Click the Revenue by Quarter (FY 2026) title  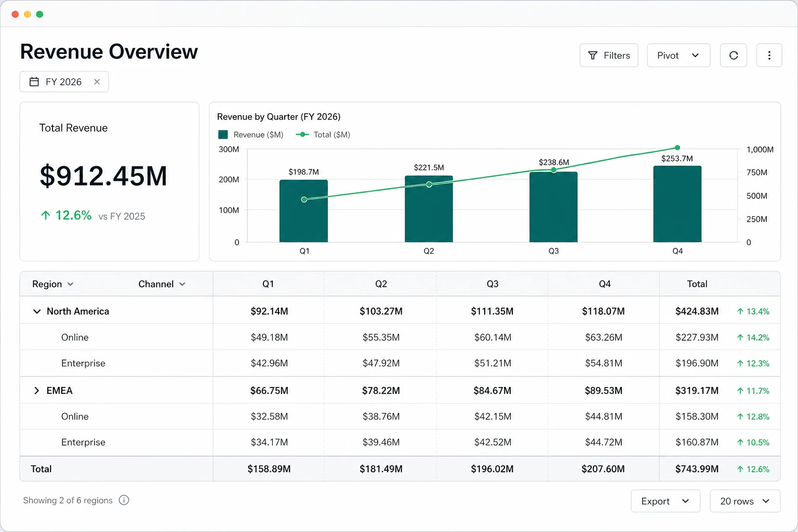point(278,117)
